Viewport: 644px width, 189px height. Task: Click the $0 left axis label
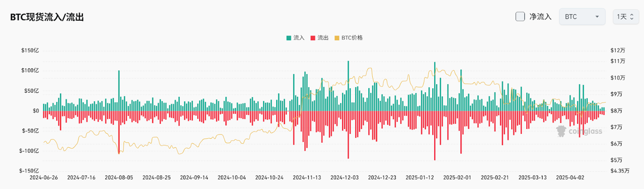coord(36,111)
